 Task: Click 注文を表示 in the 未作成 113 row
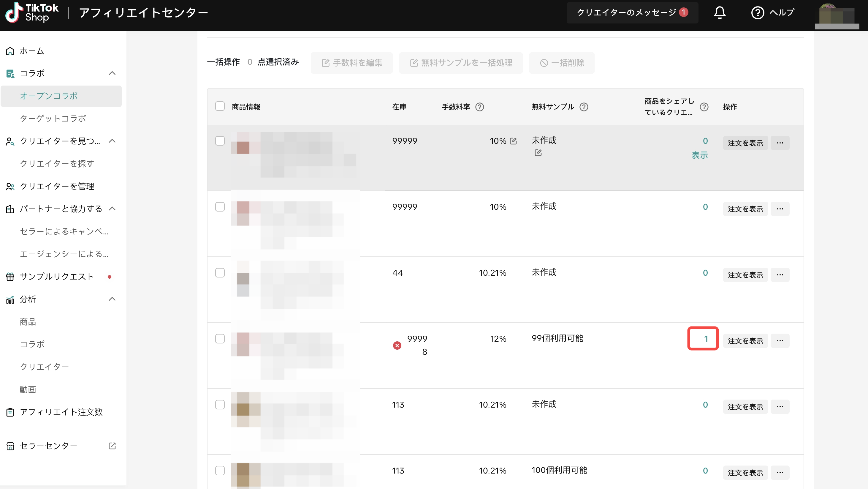coord(745,407)
